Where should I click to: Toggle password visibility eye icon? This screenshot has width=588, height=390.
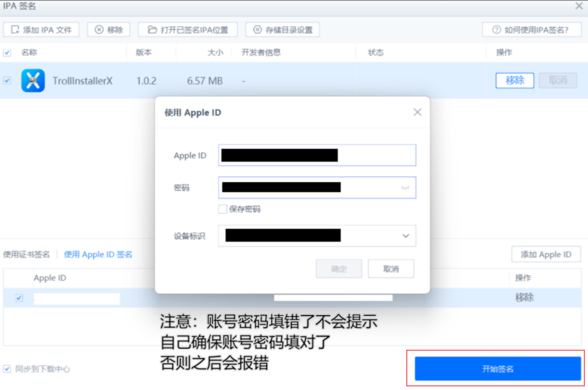point(405,188)
